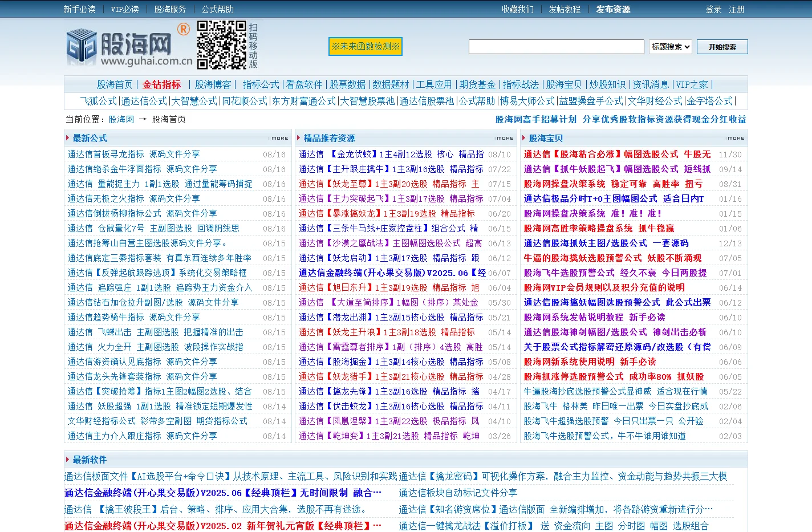Click the 最新公式 panel heading
The image size is (812, 532).
tap(90, 138)
